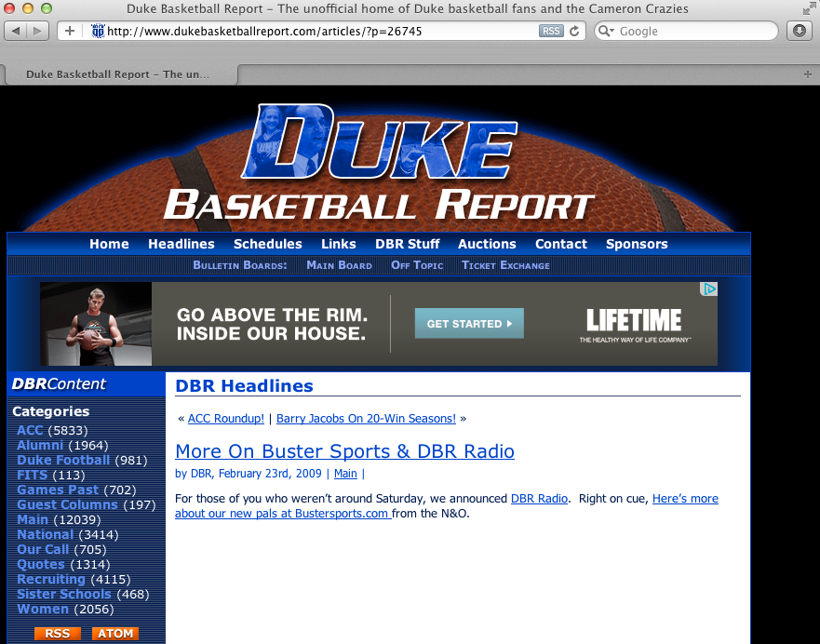Toggle full screen with the arrows icon
This screenshot has width=820, height=644.
click(809, 8)
